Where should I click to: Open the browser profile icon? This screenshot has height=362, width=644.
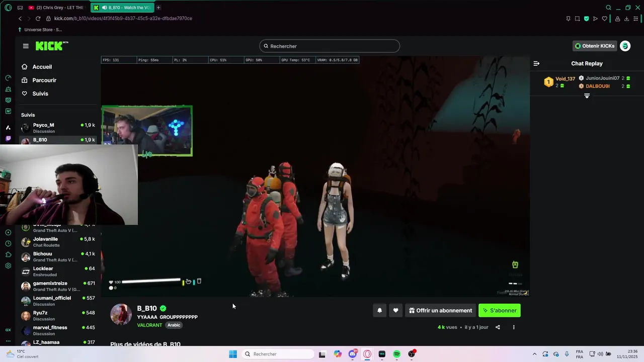click(617, 19)
